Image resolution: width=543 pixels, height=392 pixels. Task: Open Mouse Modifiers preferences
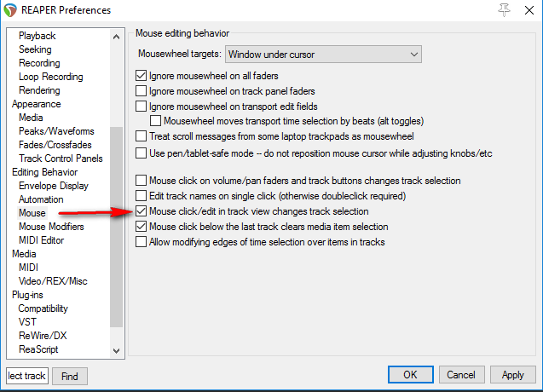click(51, 227)
